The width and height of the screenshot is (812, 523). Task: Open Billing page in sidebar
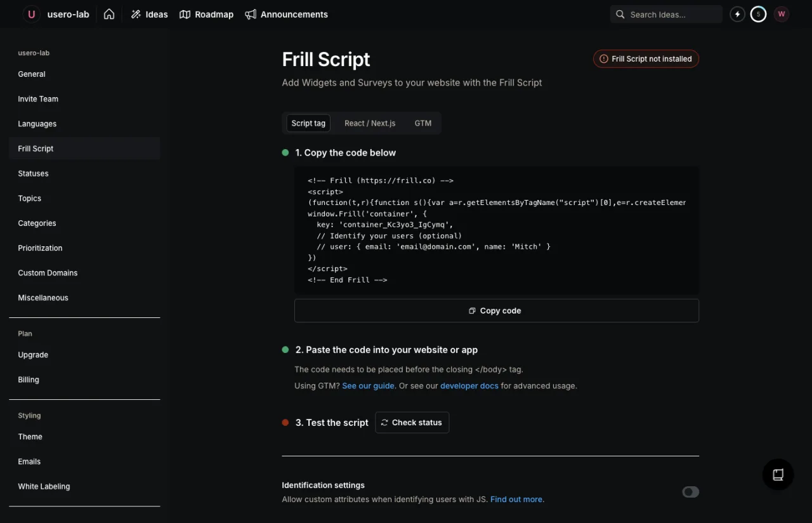pos(84,380)
